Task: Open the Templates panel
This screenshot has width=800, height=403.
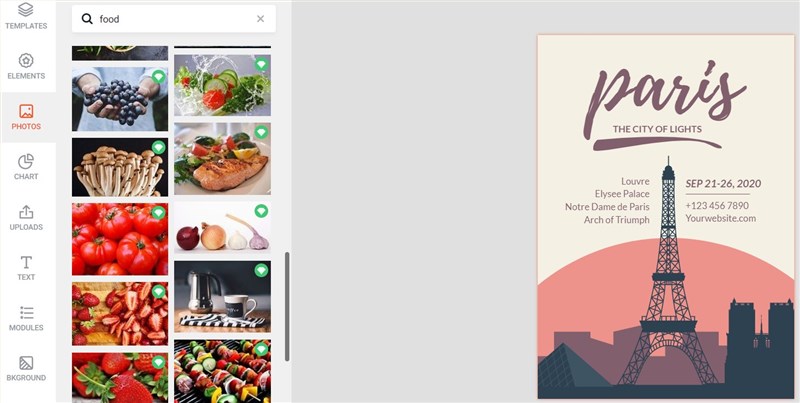Action: click(26, 16)
